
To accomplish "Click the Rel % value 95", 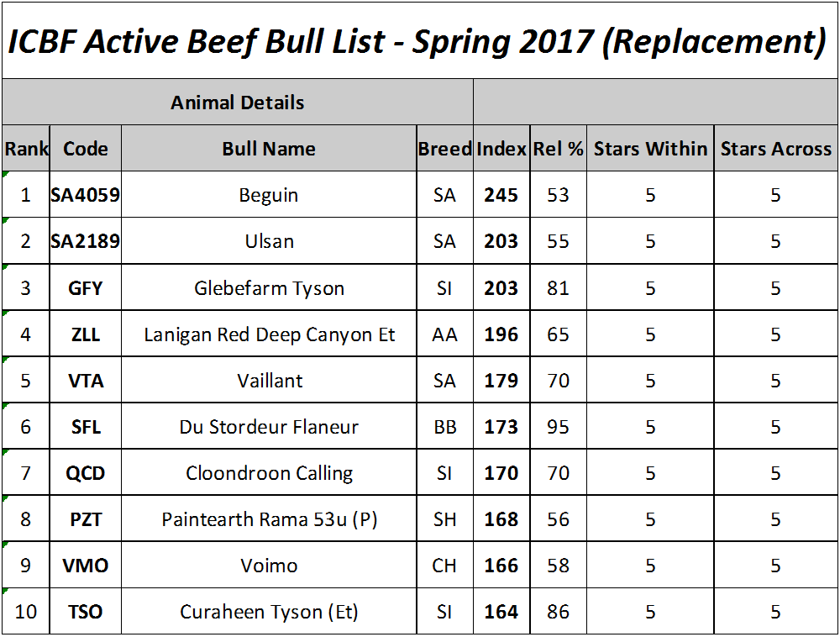I will click(x=559, y=426).
